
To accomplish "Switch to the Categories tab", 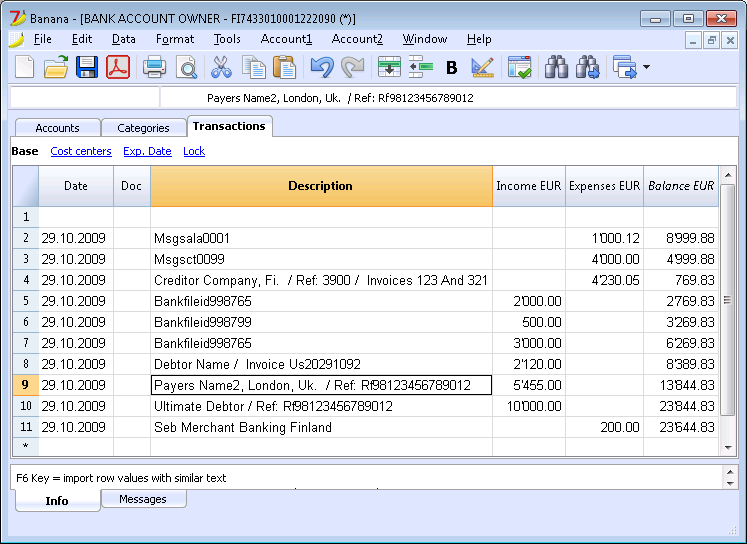I will pyautogui.click(x=143, y=128).
